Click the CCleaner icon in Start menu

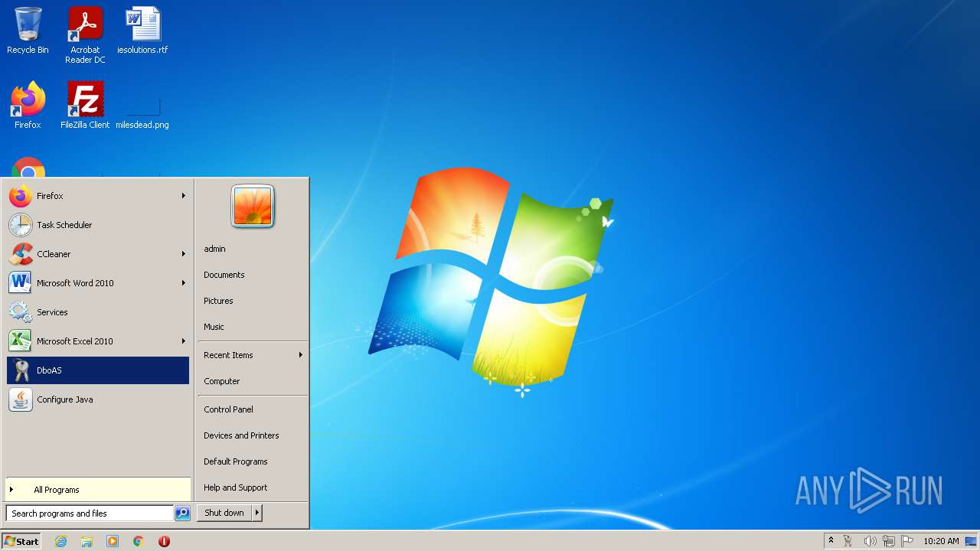pos(21,254)
